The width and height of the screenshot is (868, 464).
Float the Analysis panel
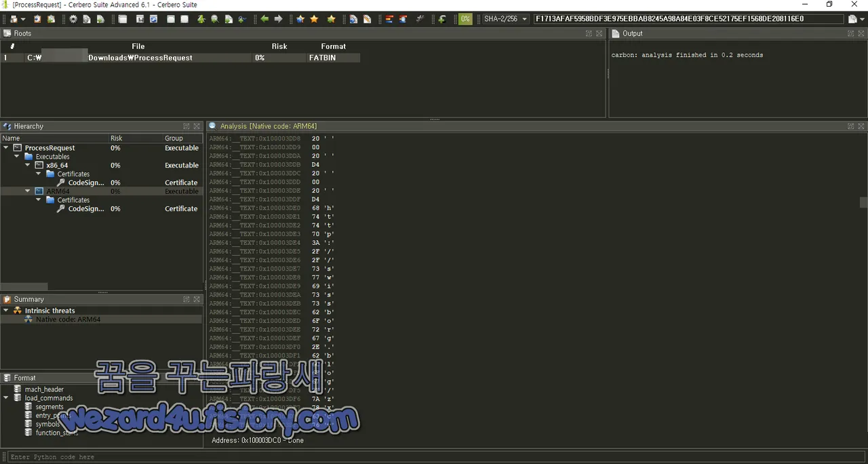point(850,126)
